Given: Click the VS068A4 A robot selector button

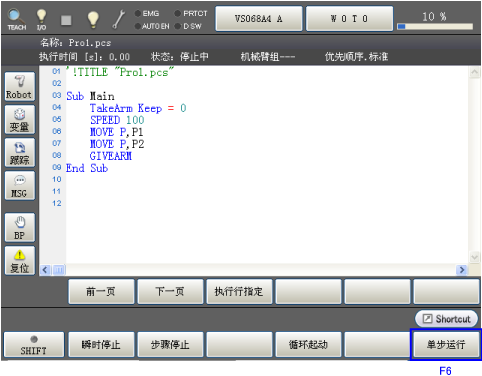Looking at the screenshot, I should pyautogui.click(x=259, y=19).
